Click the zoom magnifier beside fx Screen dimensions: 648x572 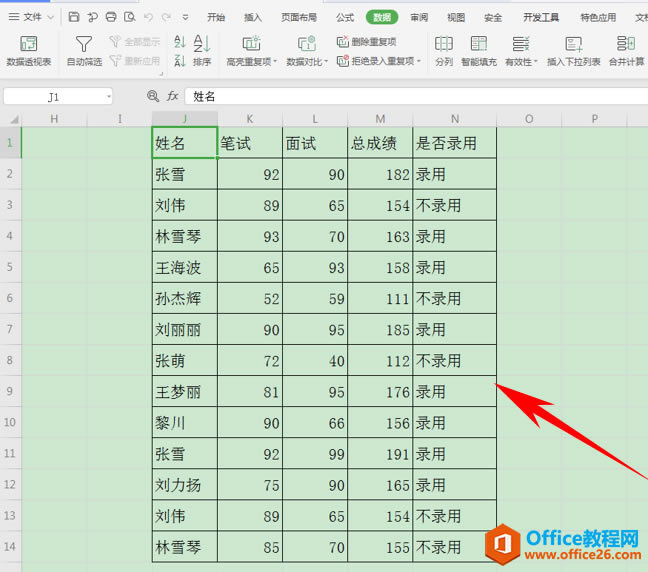(153, 96)
